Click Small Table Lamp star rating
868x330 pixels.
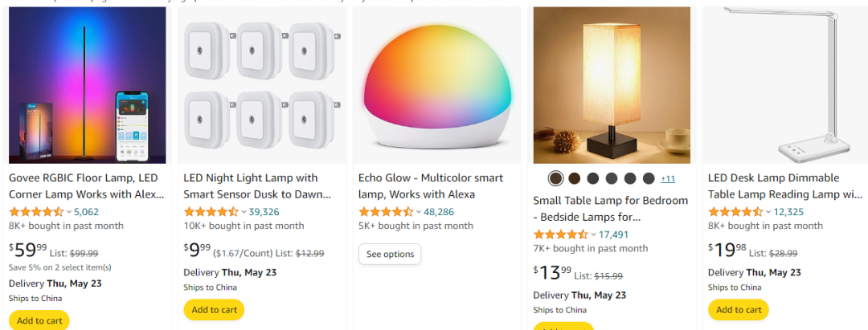coord(560,234)
